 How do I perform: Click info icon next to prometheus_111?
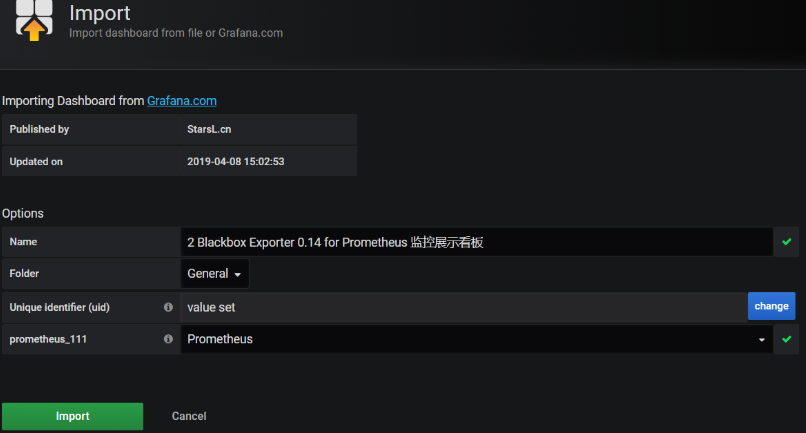[x=168, y=339]
